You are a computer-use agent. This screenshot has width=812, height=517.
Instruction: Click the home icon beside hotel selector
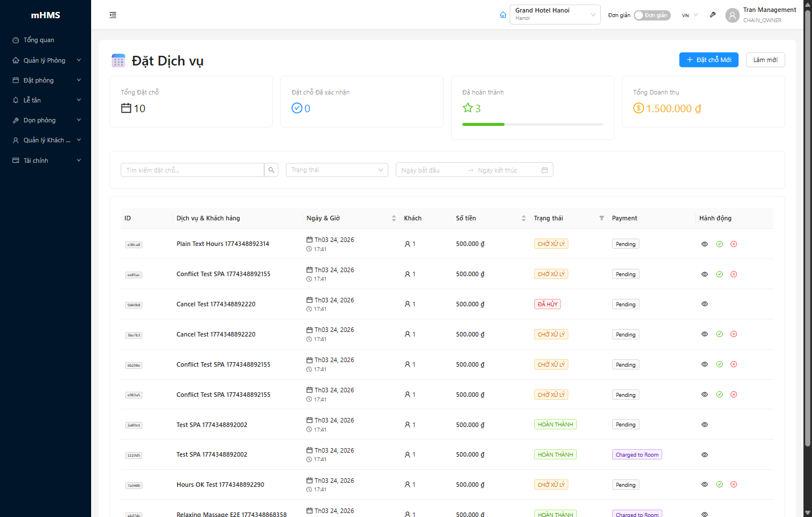(503, 15)
